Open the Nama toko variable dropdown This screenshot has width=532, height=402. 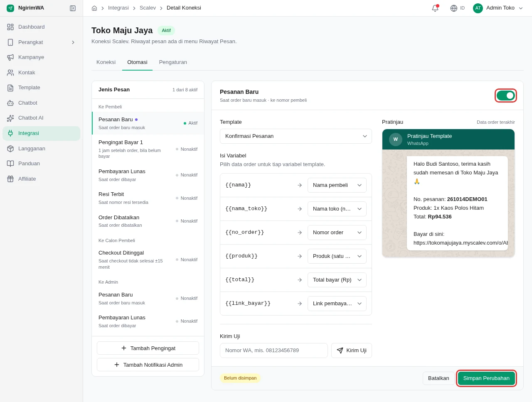pyautogui.click(x=337, y=209)
